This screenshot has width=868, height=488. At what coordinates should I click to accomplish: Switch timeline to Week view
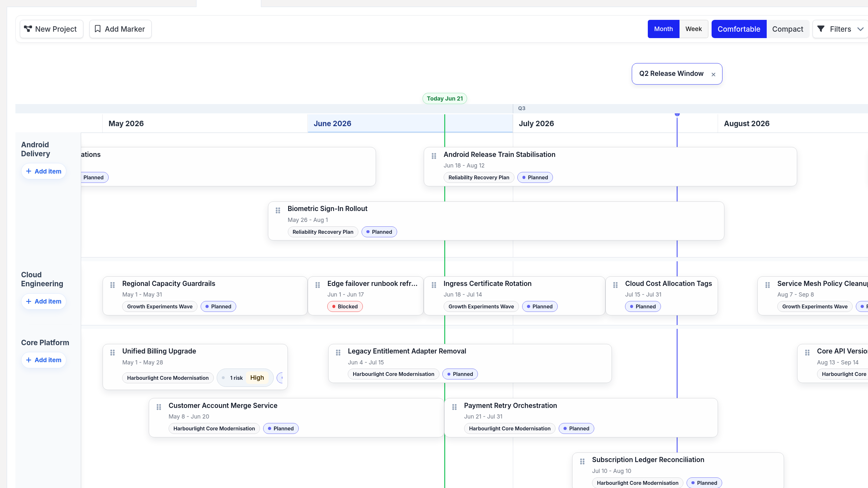693,29
